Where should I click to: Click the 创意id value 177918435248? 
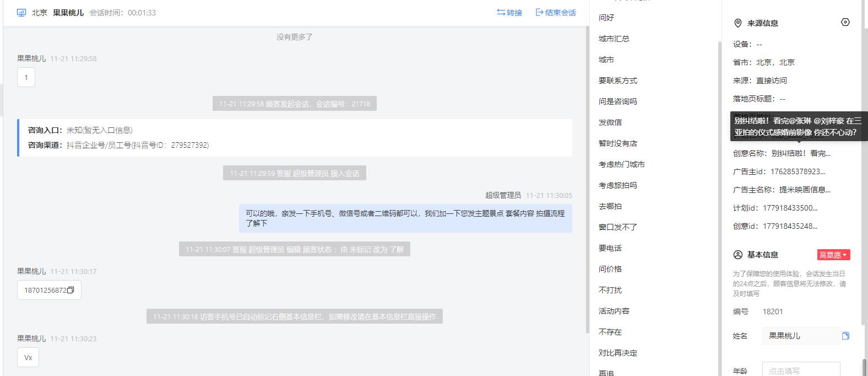(x=790, y=226)
